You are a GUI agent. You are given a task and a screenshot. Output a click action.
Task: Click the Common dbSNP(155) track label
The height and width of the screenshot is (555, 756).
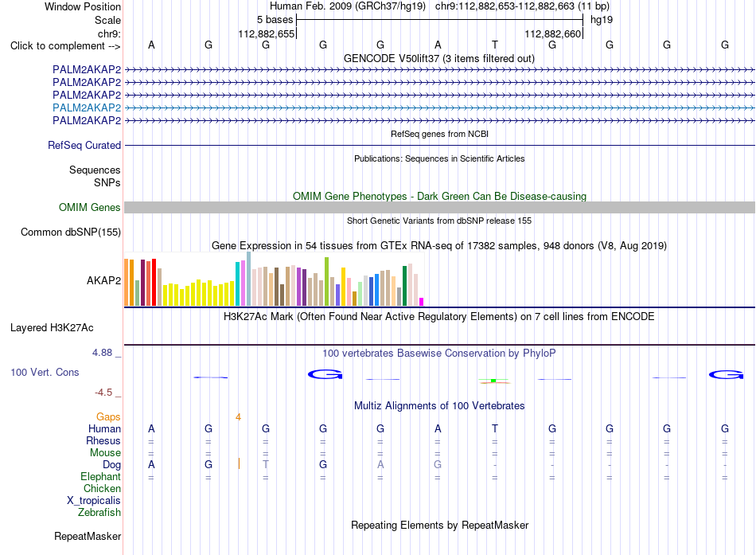click(71, 233)
